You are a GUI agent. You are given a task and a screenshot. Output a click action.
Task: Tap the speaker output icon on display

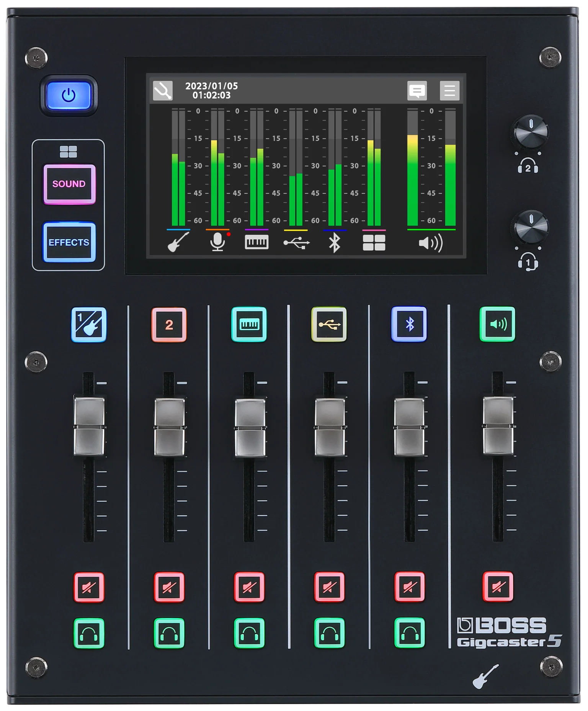[x=431, y=243]
